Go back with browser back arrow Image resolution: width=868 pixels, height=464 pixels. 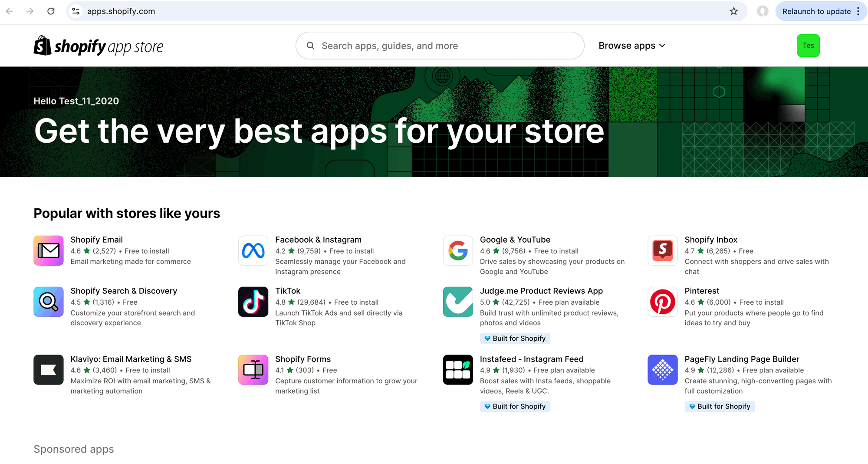click(10, 11)
